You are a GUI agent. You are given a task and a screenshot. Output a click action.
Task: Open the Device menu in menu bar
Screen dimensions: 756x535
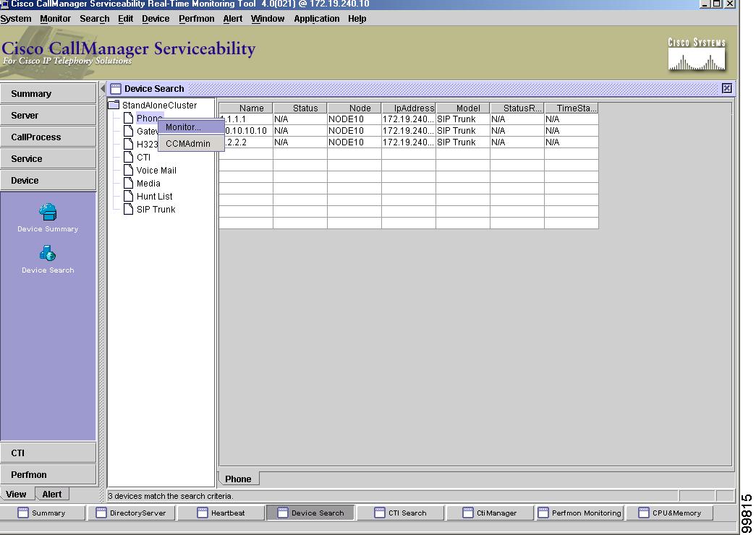[156, 19]
